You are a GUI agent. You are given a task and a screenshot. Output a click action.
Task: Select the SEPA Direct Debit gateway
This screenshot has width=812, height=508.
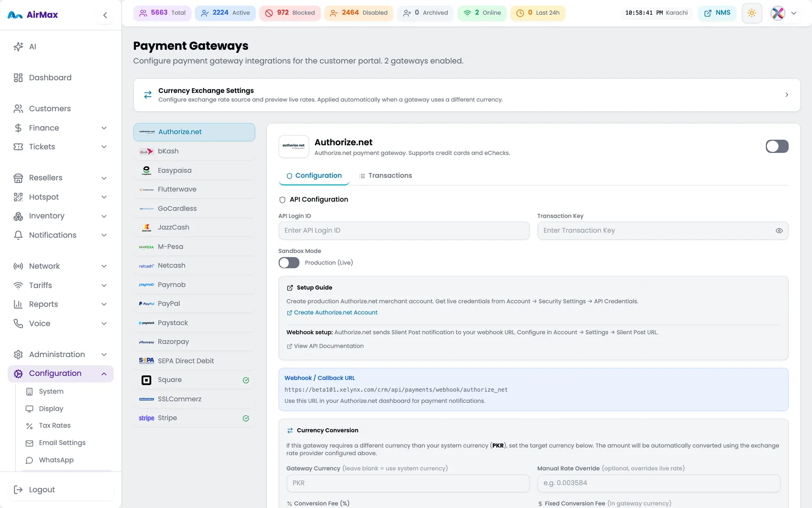(194, 361)
